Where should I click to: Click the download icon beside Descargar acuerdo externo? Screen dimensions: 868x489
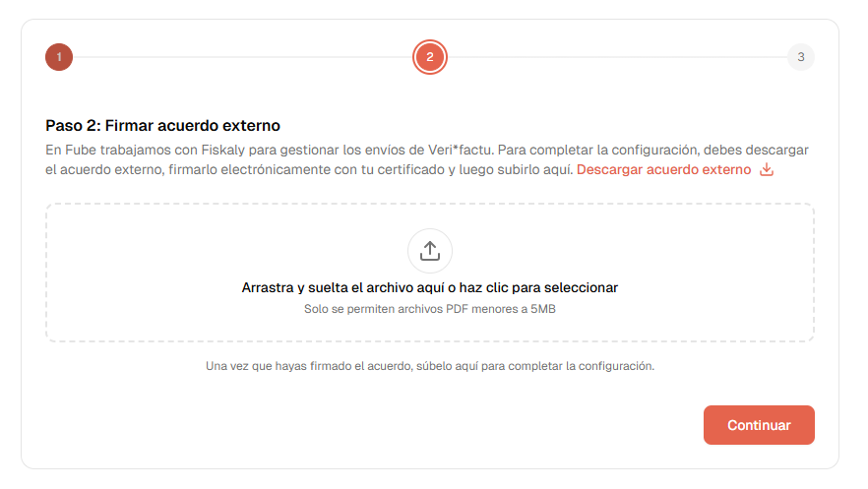(767, 170)
